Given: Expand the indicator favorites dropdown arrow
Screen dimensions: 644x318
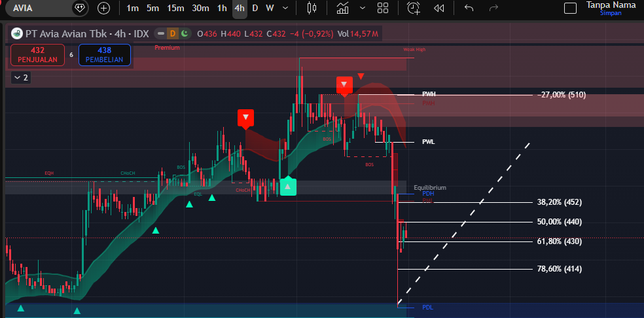Looking at the screenshot, I should (363, 8).
